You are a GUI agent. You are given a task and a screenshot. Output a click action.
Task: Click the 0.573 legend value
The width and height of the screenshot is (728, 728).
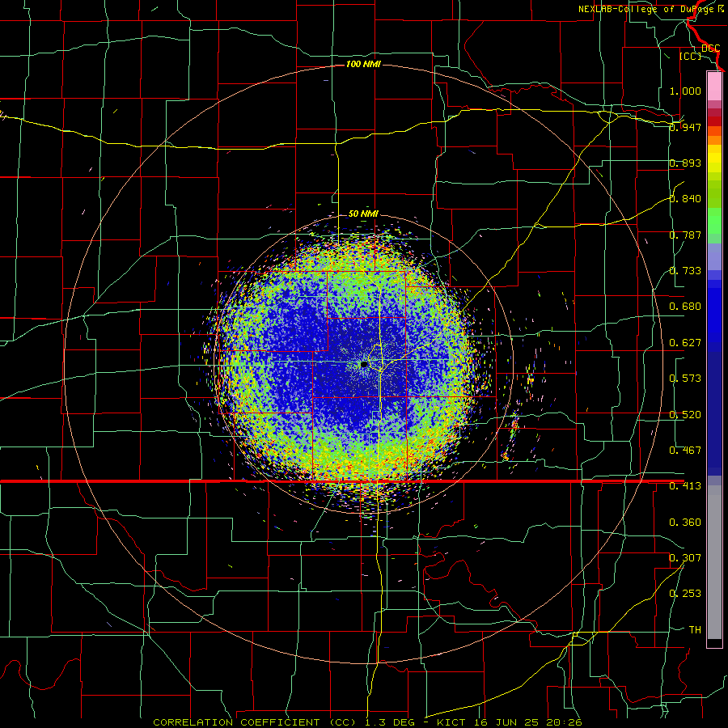click(x=685, y=379)
